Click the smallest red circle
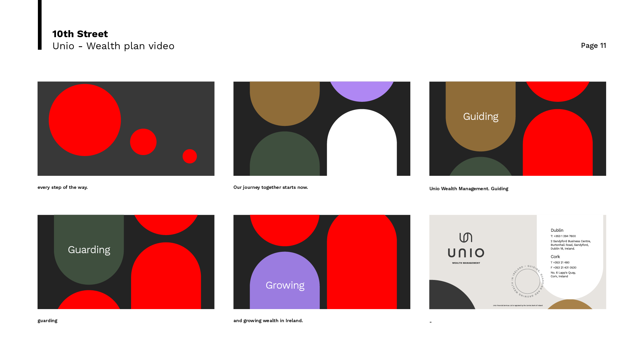644x362 pixels. (x=190, y=156)
